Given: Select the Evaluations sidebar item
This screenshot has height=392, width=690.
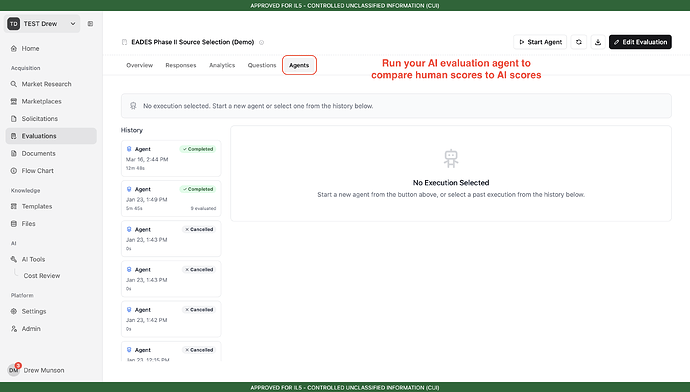Looking at the screenshot, I should [51, 136].
